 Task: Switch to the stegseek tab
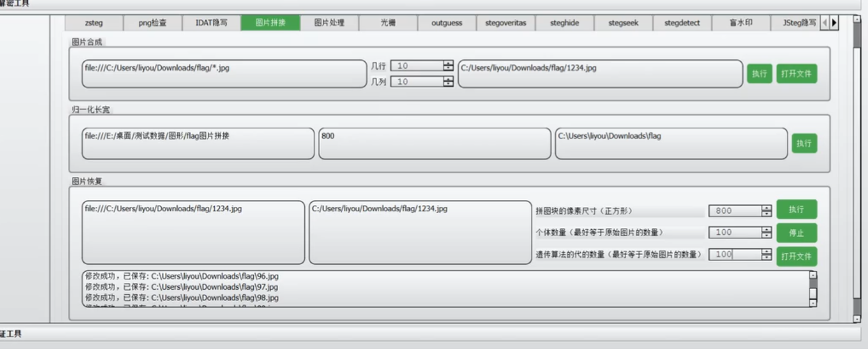click(623, 23)
